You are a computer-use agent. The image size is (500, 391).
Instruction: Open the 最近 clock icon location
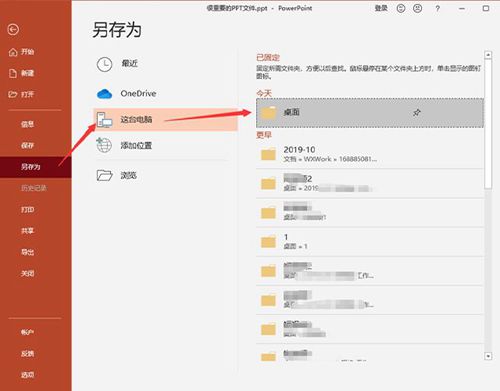(x=104, y=64)
